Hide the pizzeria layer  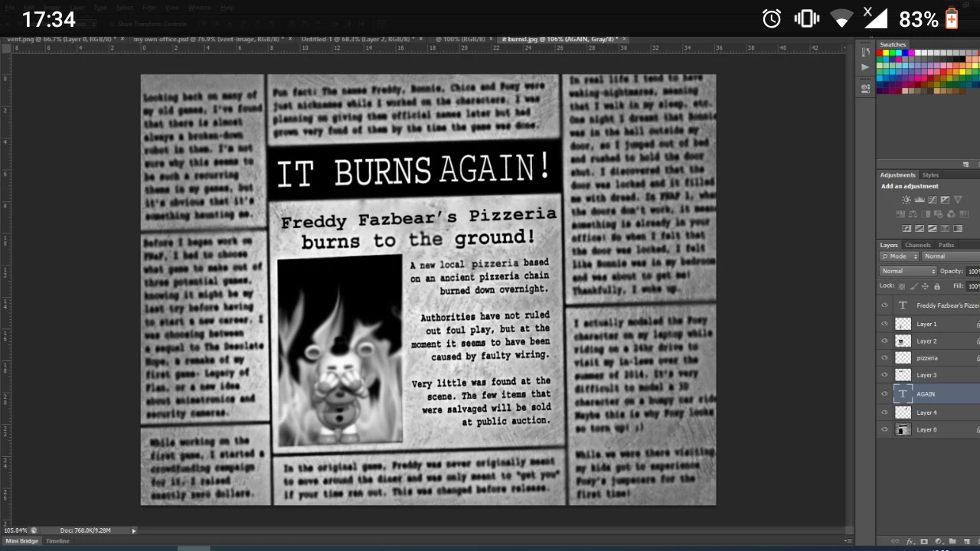click(884, 357)
